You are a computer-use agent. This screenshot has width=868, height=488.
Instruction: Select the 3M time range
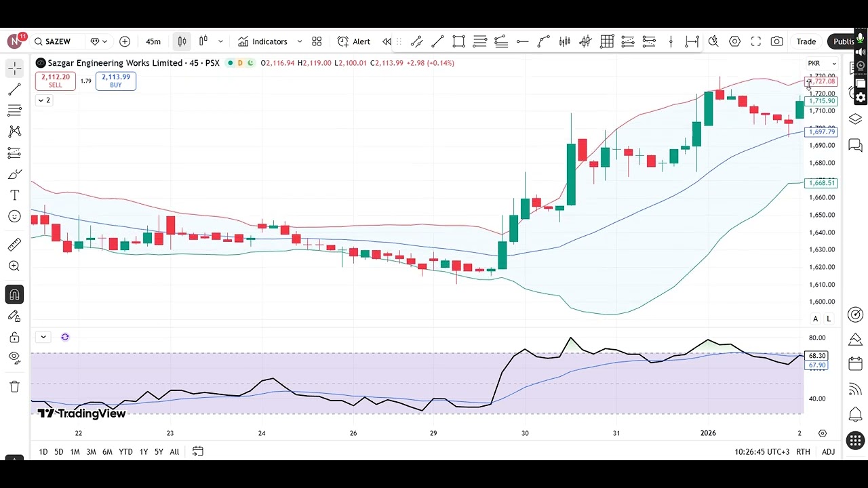pyautogui.click(x=91, y=452)
